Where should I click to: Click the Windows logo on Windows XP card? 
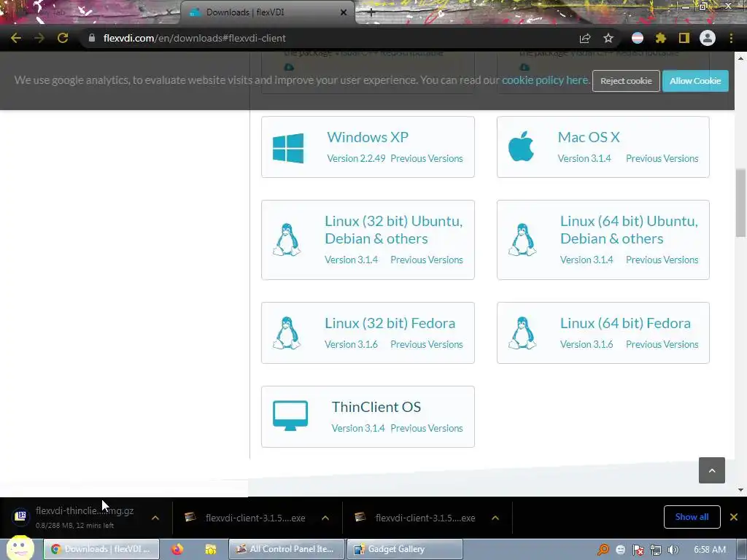288,148
